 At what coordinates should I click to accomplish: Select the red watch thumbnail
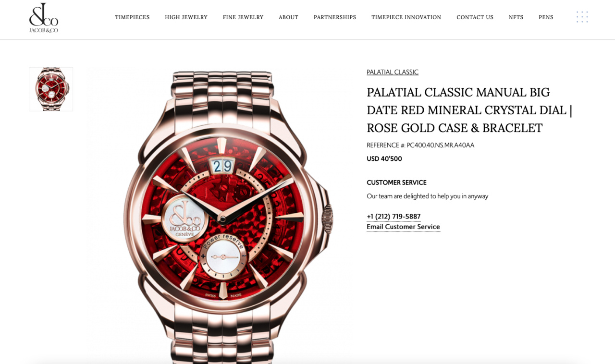point(51,89)
